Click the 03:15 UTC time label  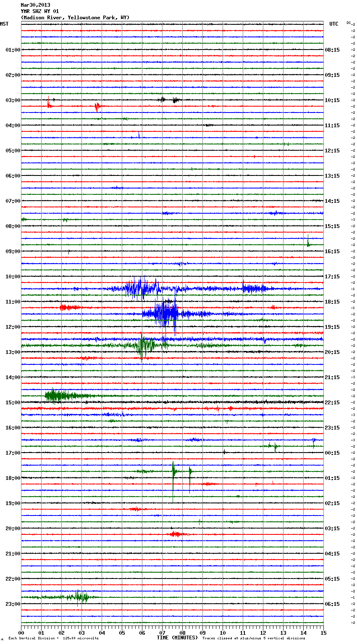click(332, 529)
